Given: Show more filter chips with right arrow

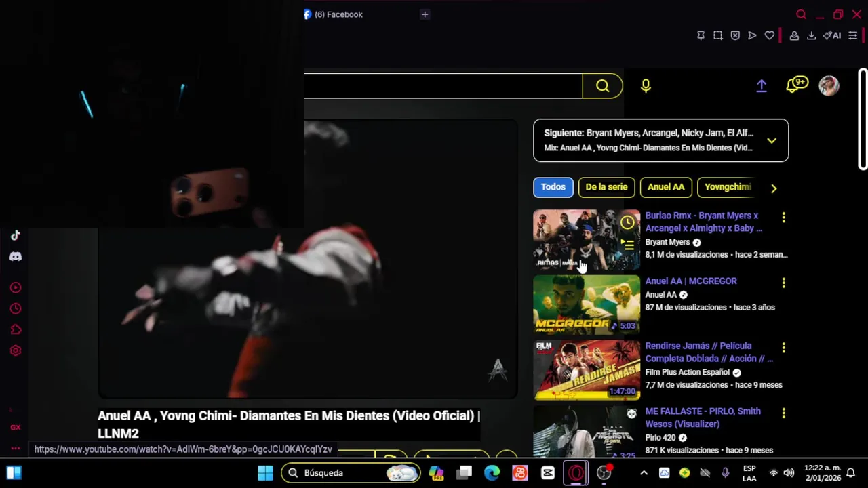Looking at the screenshot, I should (x=774, y=188).
